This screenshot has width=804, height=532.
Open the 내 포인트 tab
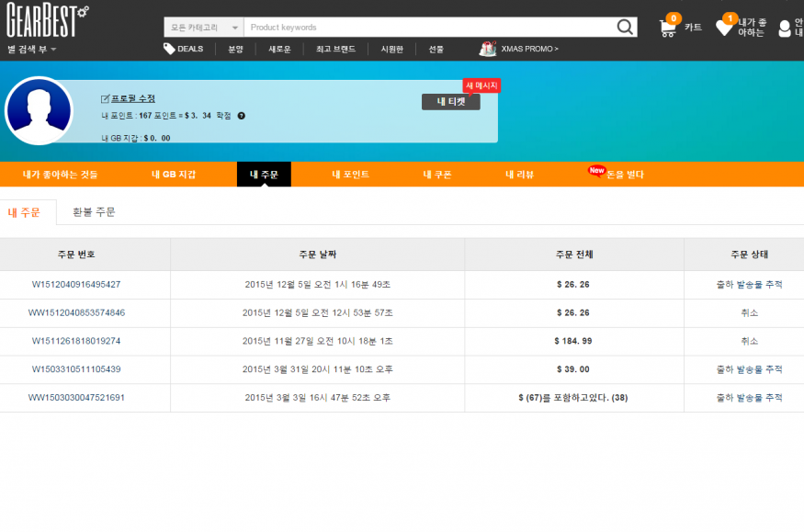pyautogui.click(x=350, y=174)
